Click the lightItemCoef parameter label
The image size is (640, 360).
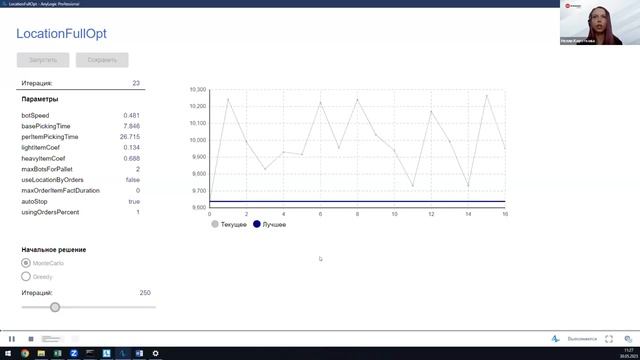[40, 147]
